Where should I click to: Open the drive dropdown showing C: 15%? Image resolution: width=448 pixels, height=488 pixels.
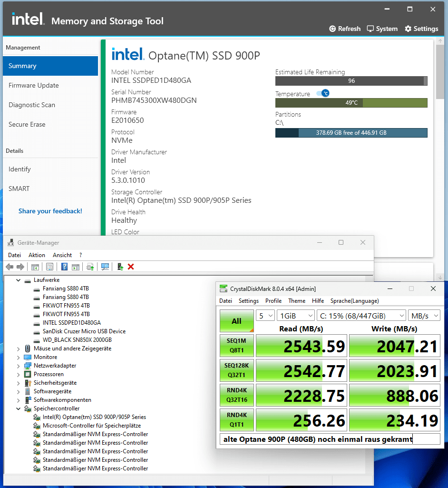pyautogui.click(x=361, y=316)
